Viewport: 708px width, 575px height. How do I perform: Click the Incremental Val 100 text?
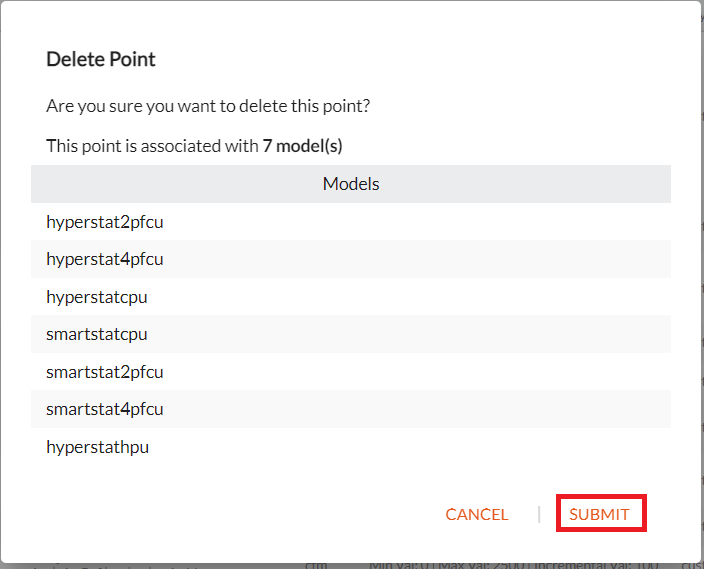[x=594, y=565]
